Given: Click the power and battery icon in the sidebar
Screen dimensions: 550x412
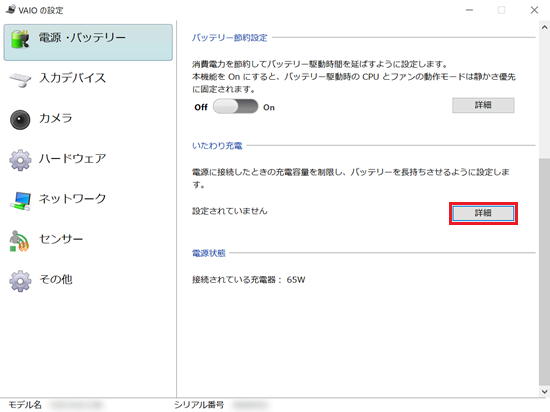Looking at the screenshot, I should [x=20, y=39].
